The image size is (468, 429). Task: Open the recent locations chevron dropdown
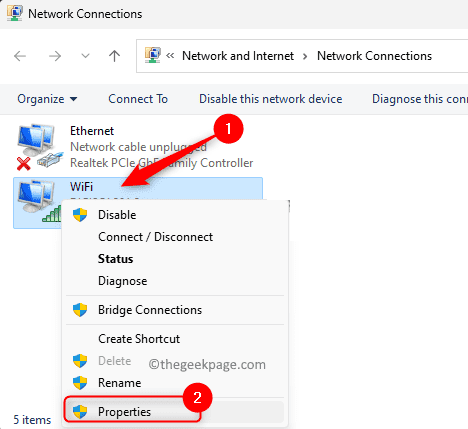pyautogui.click(x=86, y=56)
